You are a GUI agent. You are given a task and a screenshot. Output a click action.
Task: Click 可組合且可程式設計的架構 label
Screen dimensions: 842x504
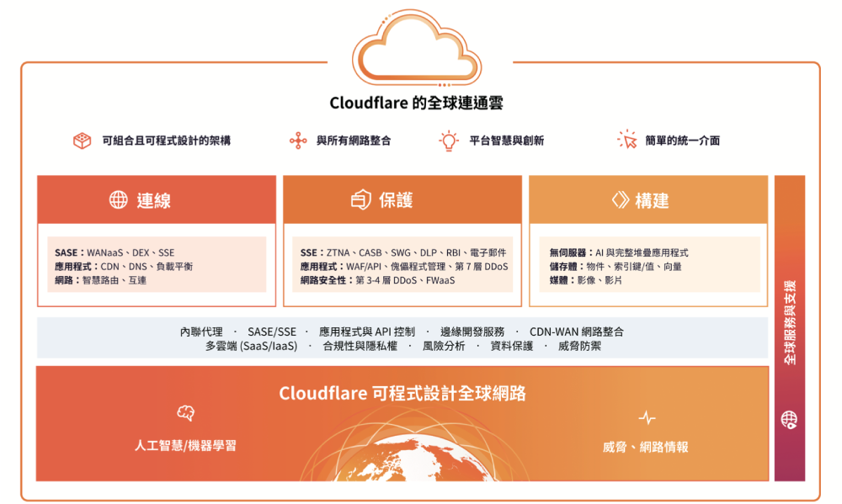coord(167,141)
